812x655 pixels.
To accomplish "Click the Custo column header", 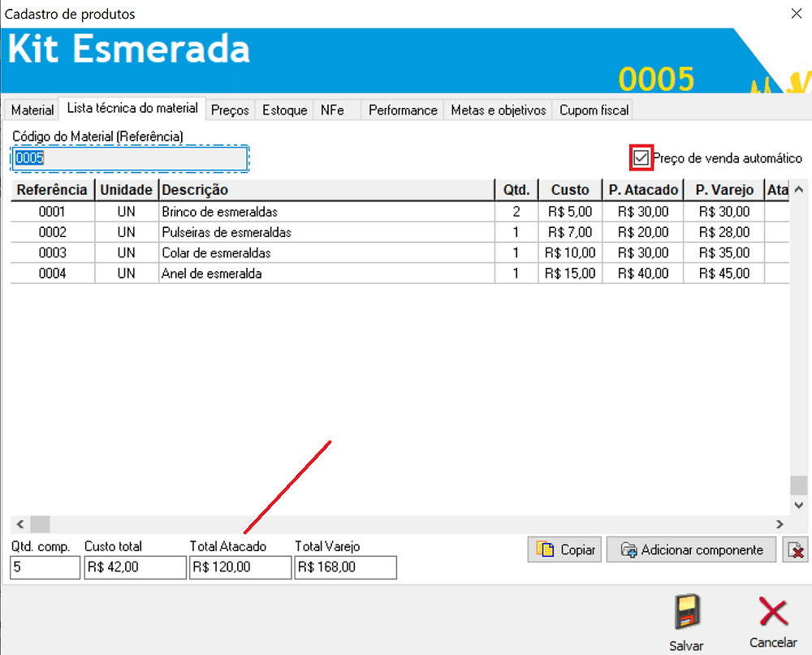I will coord(570,190).
